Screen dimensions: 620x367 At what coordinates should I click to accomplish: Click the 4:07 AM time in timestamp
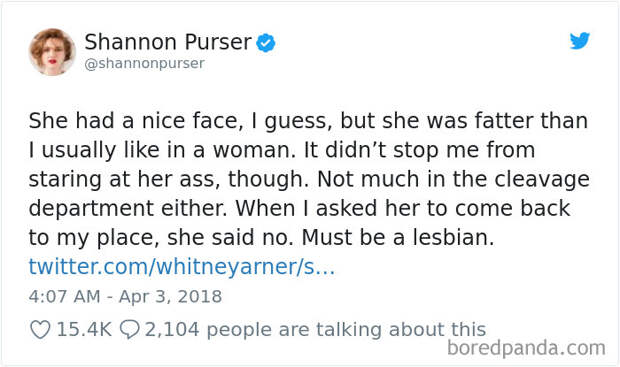point(64,297)
